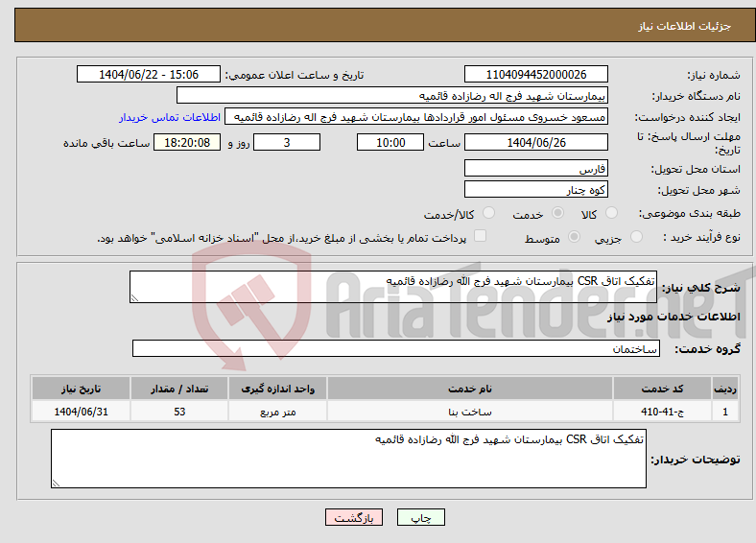The width and height of the screenshot is (756, 543).
Task: Click the announcement date field 1404/06/22 - 15:06
Action: pyautogui.click(x=149, y=74)
